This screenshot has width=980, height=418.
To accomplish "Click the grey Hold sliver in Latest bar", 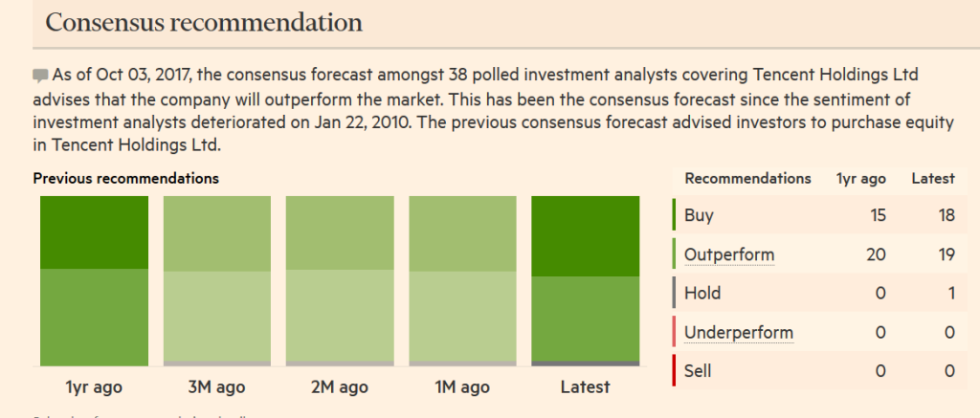I will pyautogui.click(x=586, y=363).
